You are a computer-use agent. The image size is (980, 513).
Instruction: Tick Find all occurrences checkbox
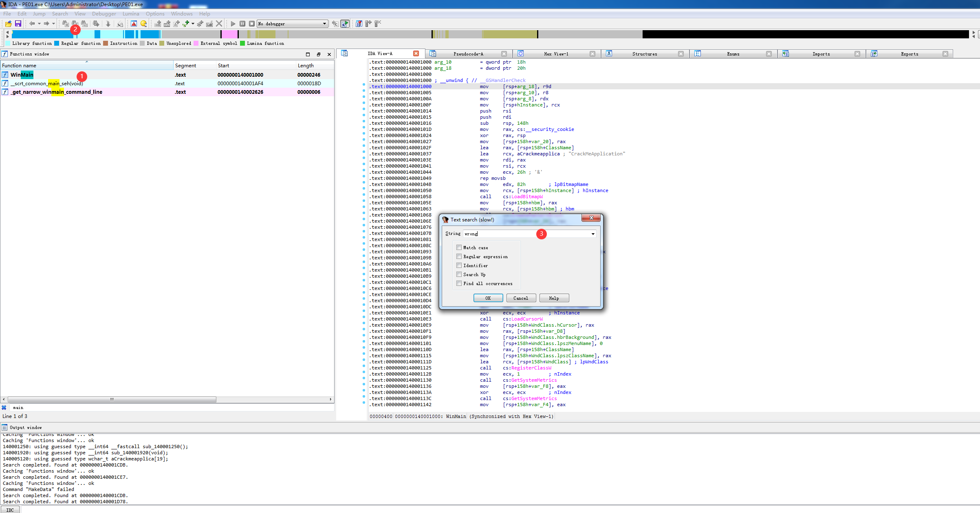tap(459, 283)
